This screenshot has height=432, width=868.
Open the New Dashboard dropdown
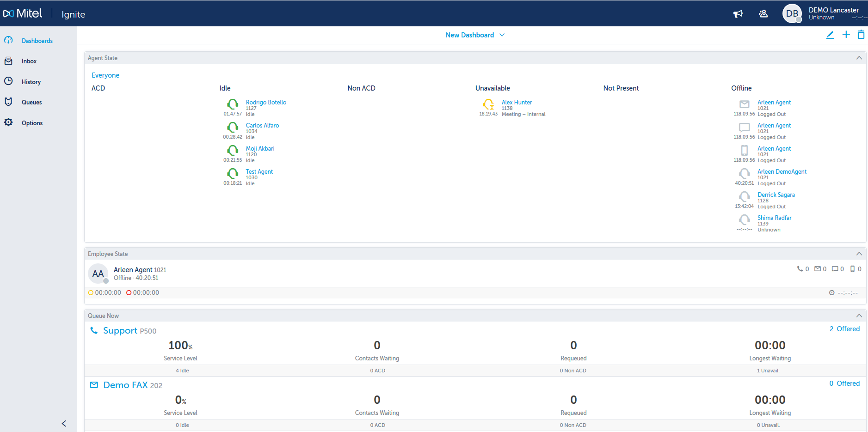[x=475, y=35]
